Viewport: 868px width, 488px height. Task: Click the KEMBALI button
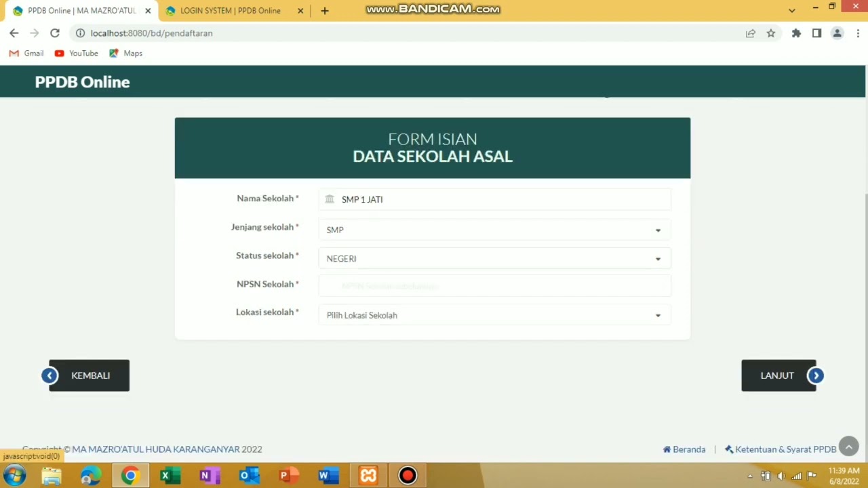89,375
